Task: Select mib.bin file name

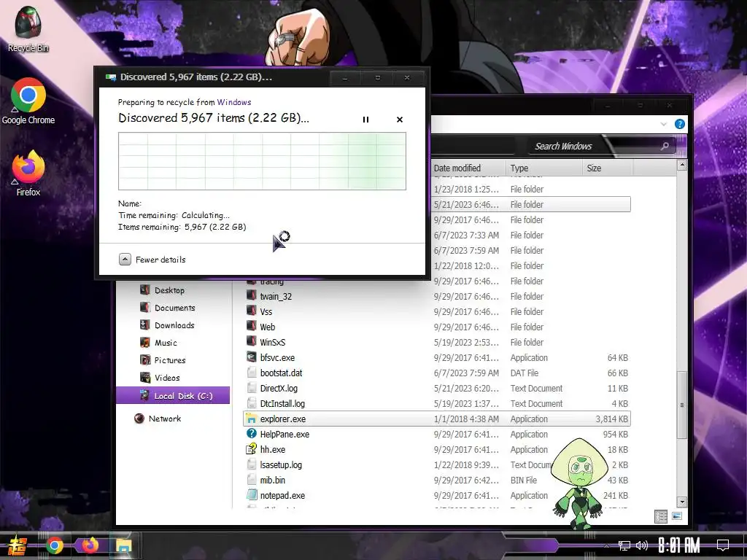Action: 273,480
